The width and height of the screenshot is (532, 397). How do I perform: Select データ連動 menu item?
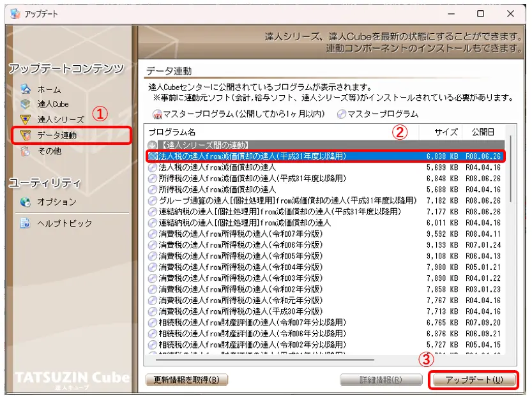click(x=57, y=135)
